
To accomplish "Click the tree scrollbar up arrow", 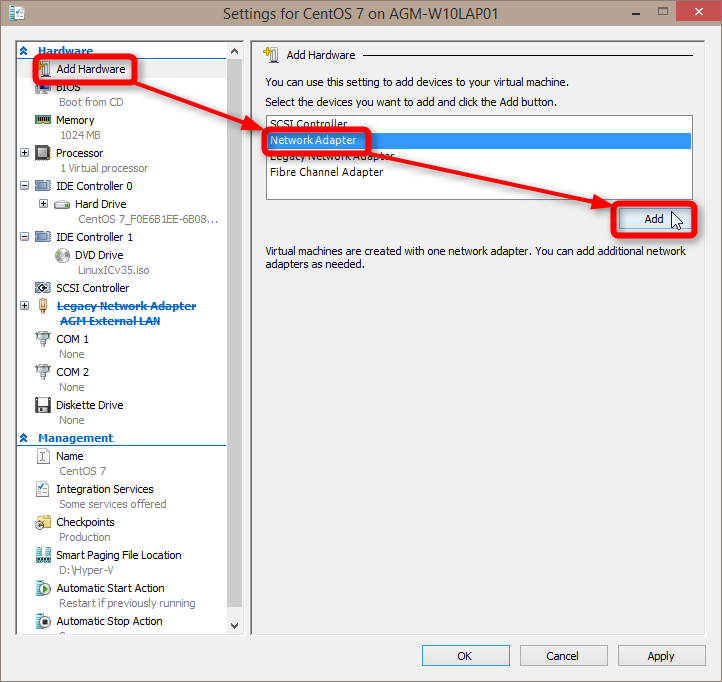I will (234, 51).
